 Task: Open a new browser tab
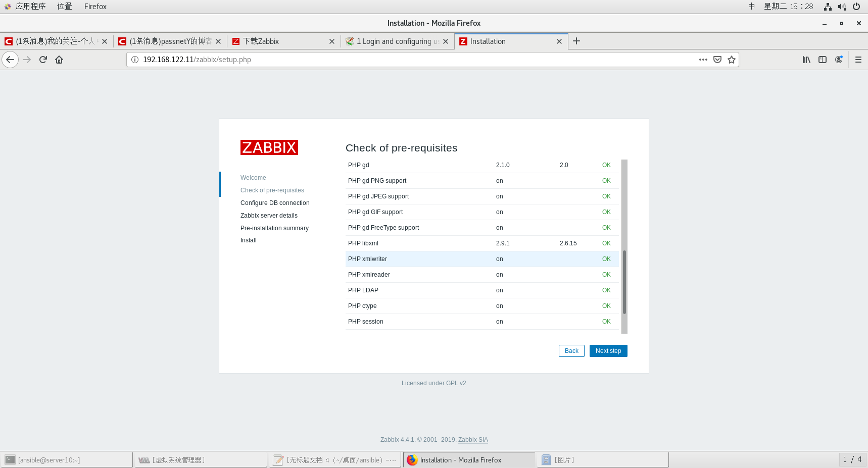(x=576, y=41)
